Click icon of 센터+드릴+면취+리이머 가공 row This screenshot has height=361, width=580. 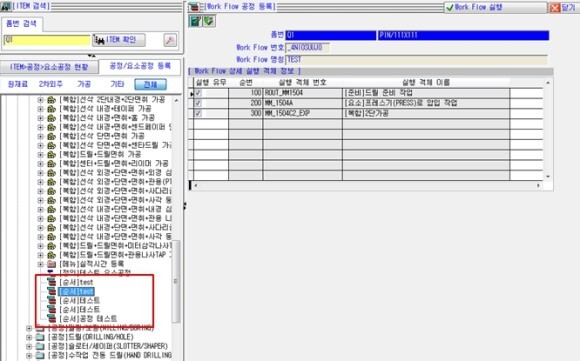tap(52, 163)
